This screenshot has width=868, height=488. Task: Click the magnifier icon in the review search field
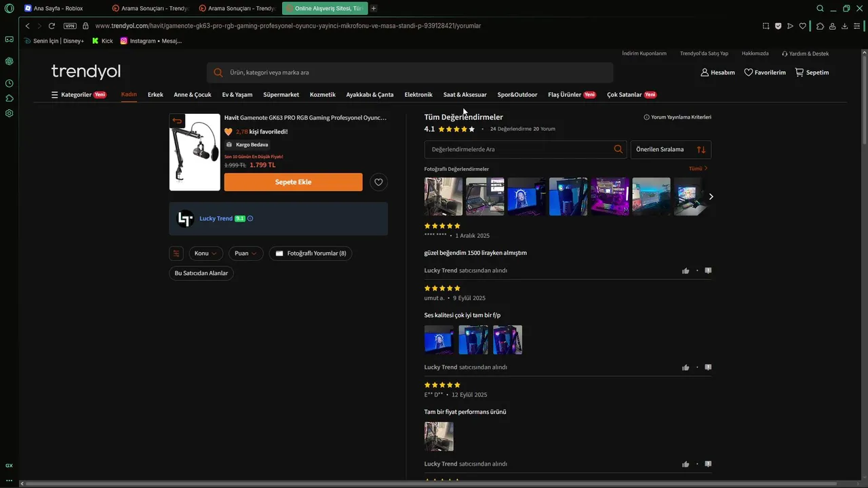[618, 149]
